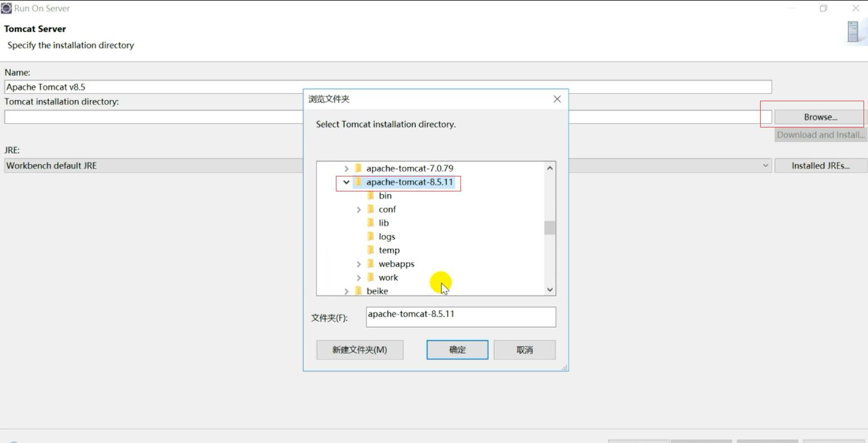The image size is (868, 443).
Task: Close the 浏览文件夹 dialog
Action: [557, 99]
